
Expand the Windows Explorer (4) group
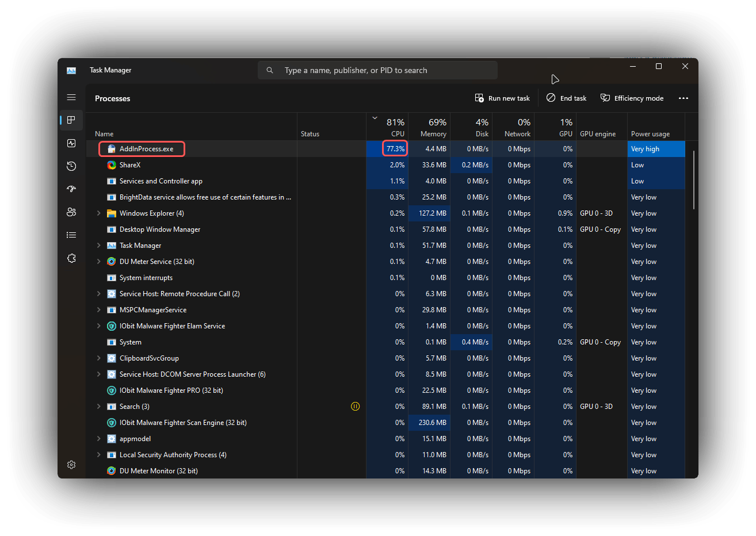98,213
